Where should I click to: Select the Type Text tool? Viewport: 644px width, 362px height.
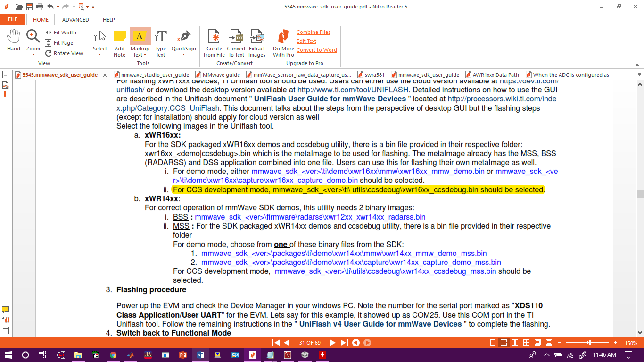point(161,43)
